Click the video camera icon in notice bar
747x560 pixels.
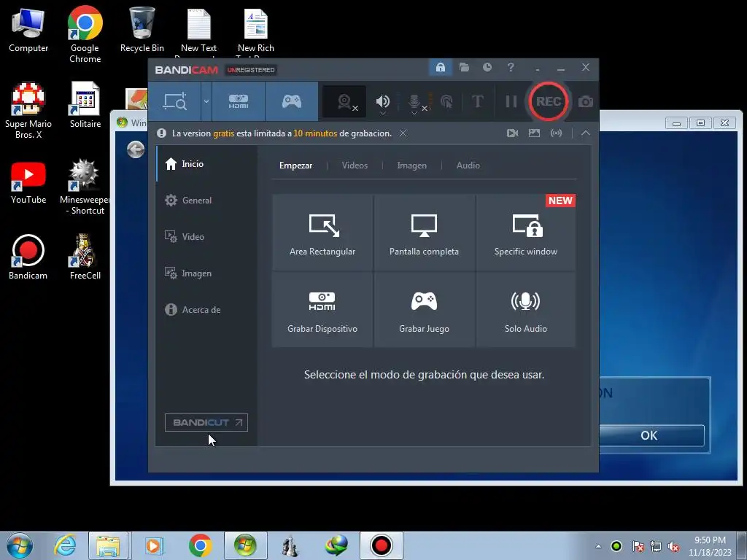tap(512, 133)
